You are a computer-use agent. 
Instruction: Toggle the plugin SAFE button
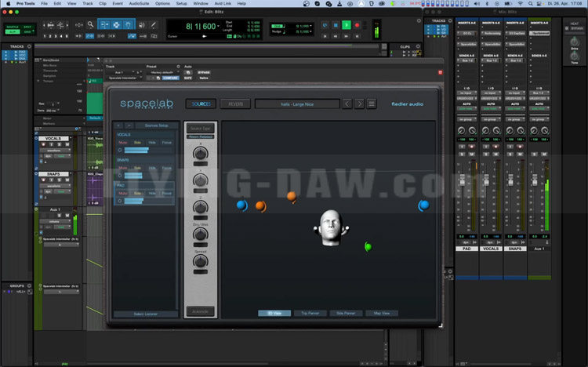[188, 78]
